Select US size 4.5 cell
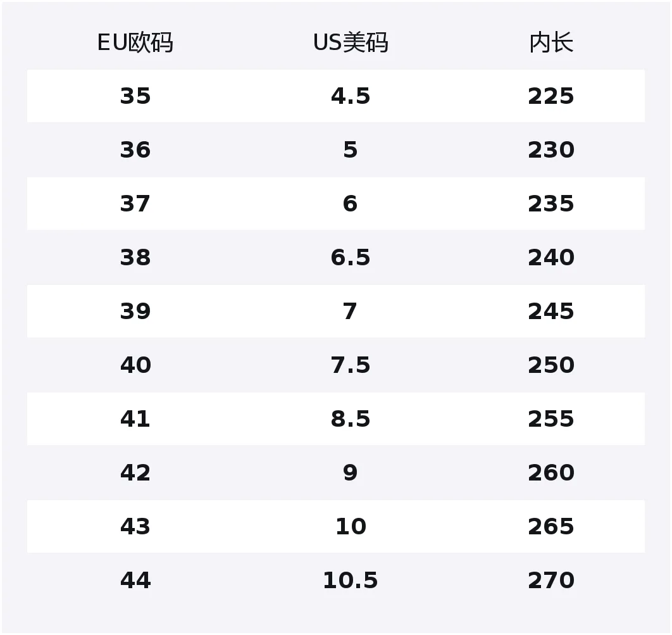672x635 pixels. click(351, 96)
